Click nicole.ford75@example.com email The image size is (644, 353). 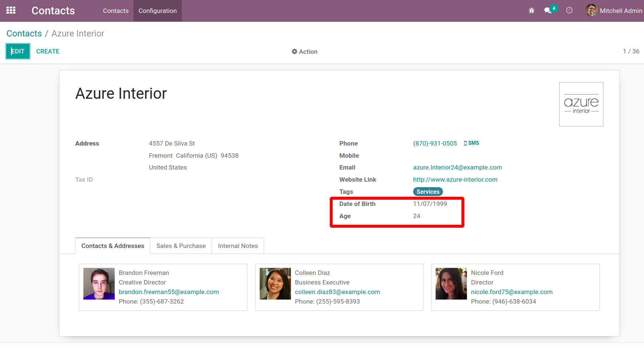pyautogui.click(x=512, y=292)
